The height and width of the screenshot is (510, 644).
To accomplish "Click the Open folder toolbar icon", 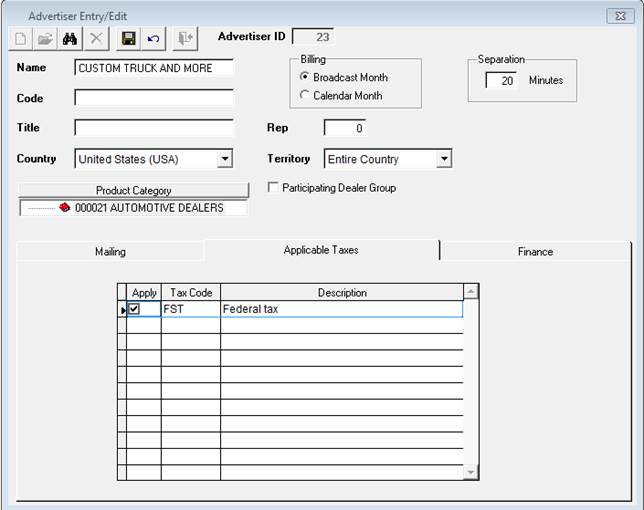I will 45,38.
